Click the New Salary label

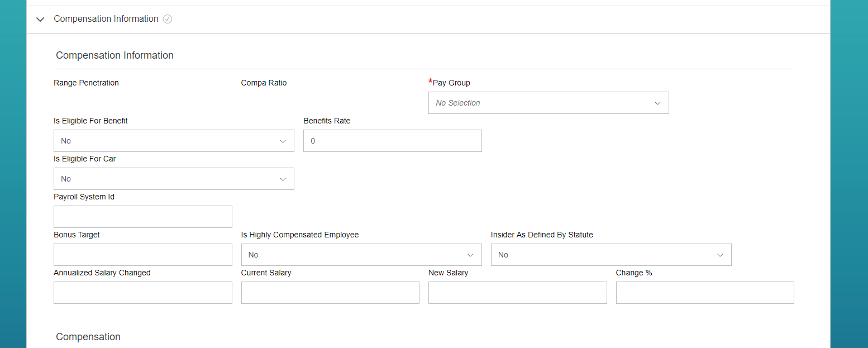click(448, 273)
